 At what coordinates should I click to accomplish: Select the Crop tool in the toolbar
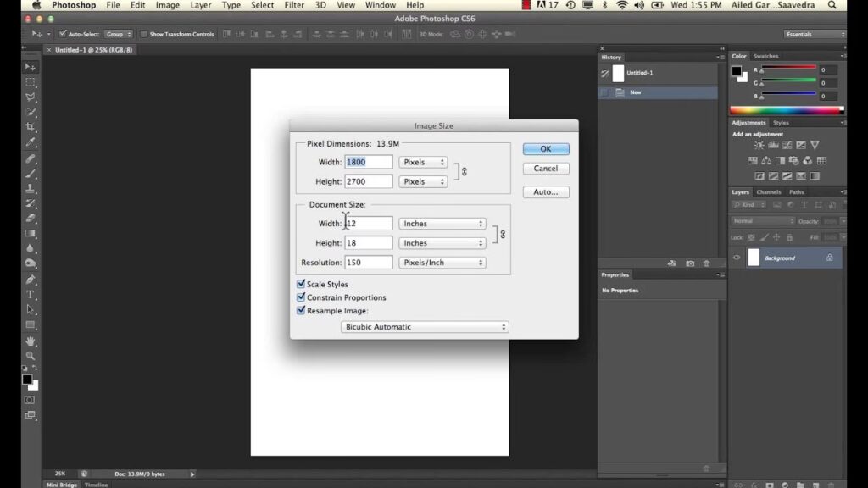[x=31, y=126]
